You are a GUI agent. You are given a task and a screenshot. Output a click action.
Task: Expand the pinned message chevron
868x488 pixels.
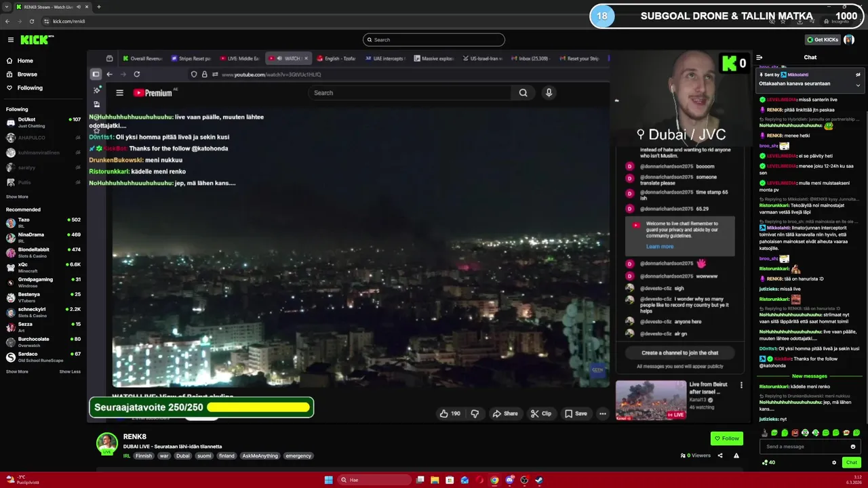coord(858,85)
